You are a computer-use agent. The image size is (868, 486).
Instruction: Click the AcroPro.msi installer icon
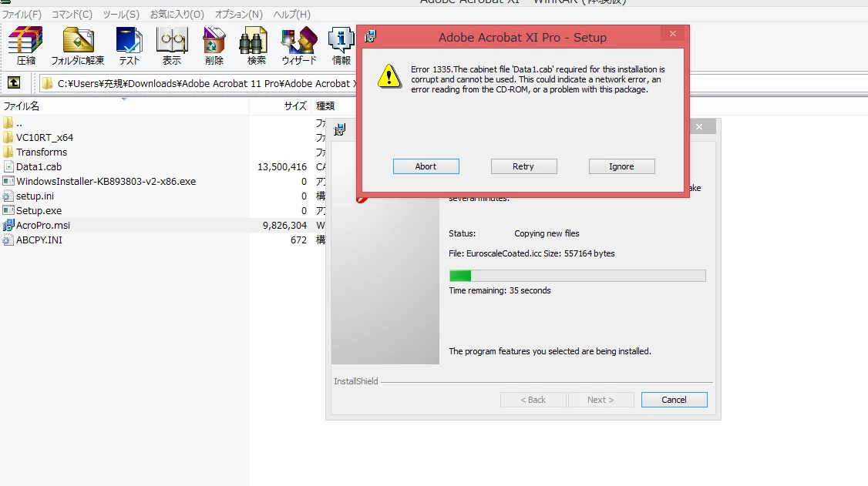click(x=8, y=225)
